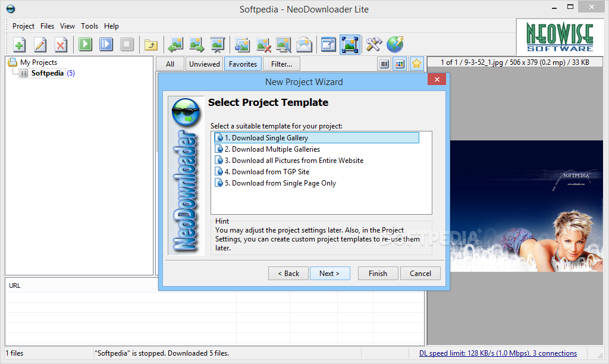Click the '1 files' status bar text
609x364 pixels.
[x=14, y=353]
